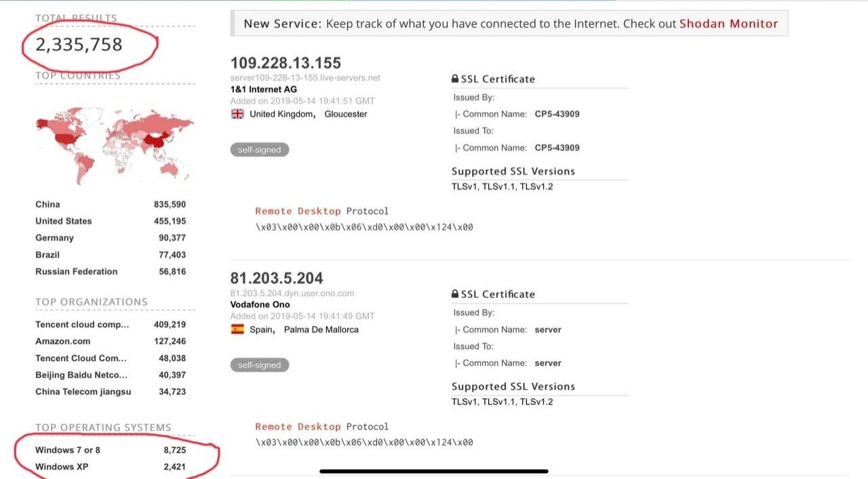Click Palma De Mallorca city link
The image size is (868, 479).
point(321,329)
